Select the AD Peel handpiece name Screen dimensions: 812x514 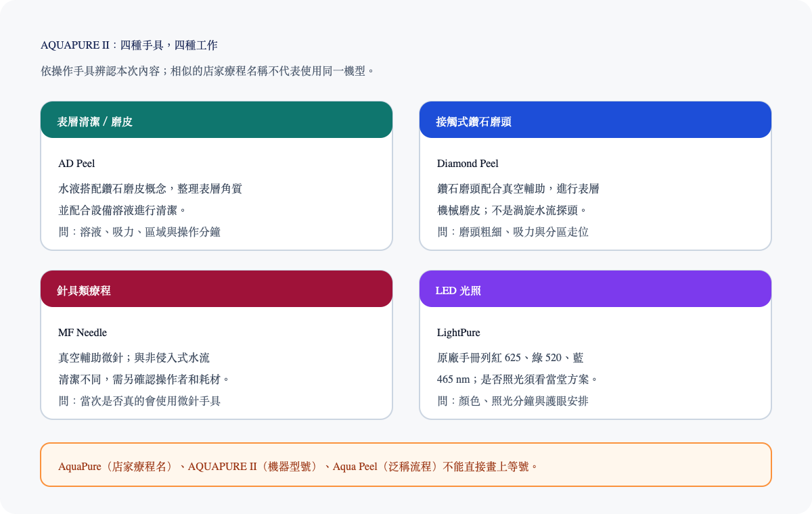click(x=76, y=164)
